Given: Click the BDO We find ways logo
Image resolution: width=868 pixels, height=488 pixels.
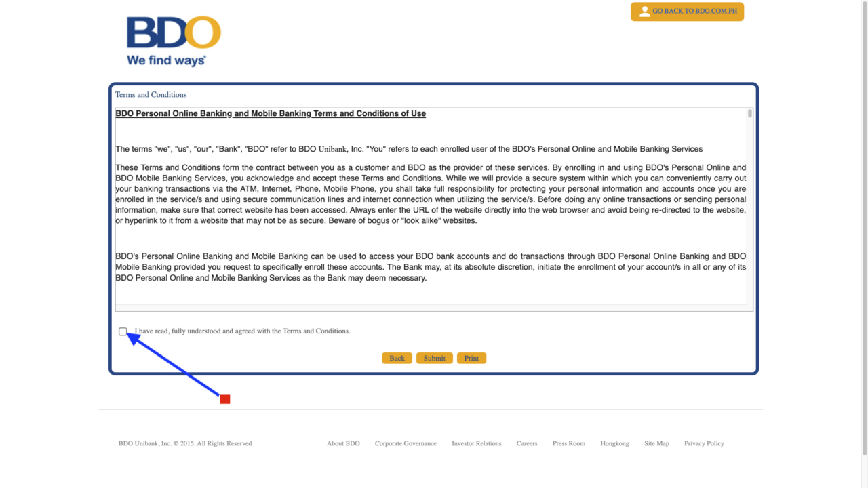Looking at the screenshot, I should tap(174, 41).
